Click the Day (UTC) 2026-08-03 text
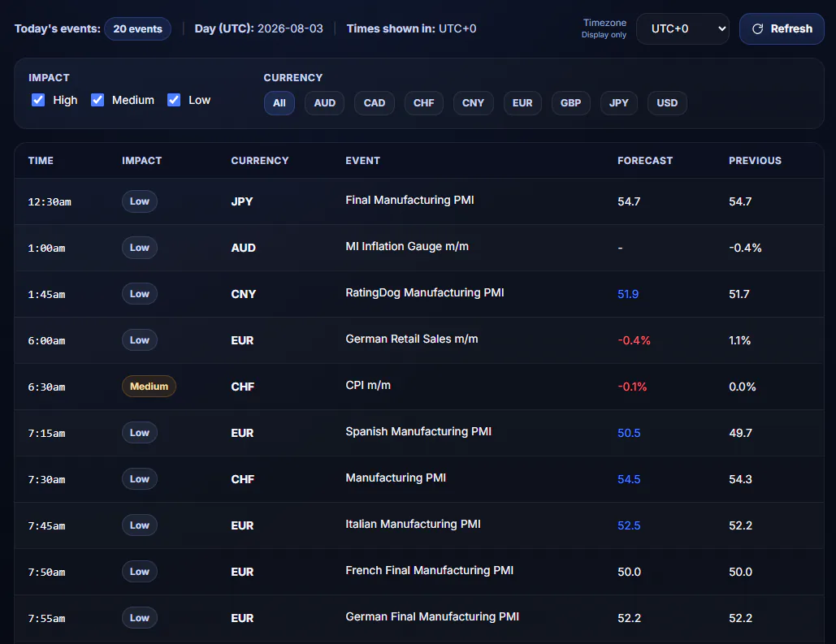The height and width of the screenshot is (644, 836). (258, 28)
